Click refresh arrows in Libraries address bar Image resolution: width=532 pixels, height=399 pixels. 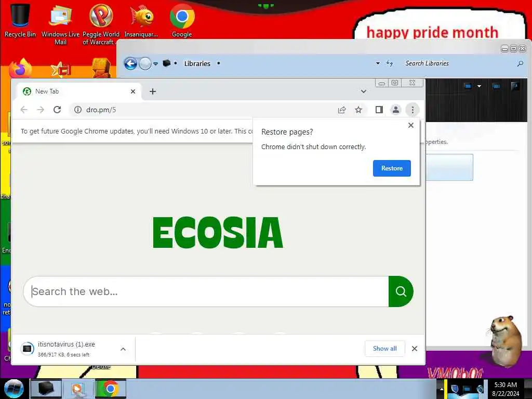point(390,63)
